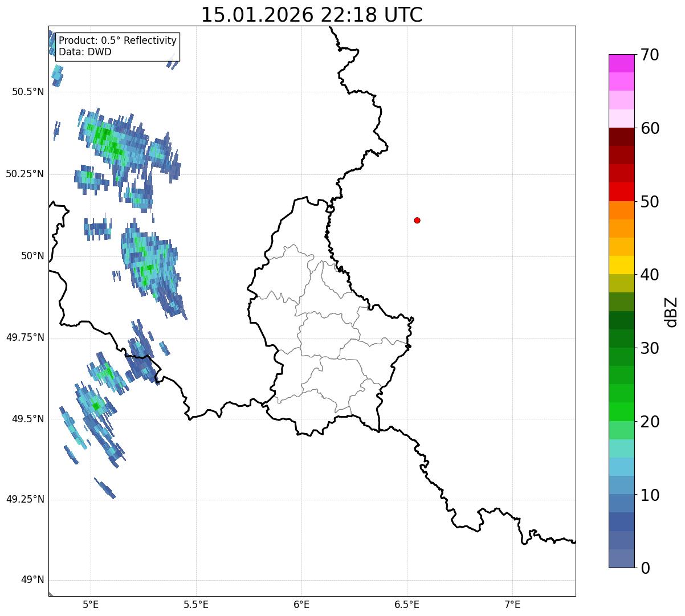Click the 49.75°N latitude label
This screenshot has height=616, width=685.
click(25, 337)
